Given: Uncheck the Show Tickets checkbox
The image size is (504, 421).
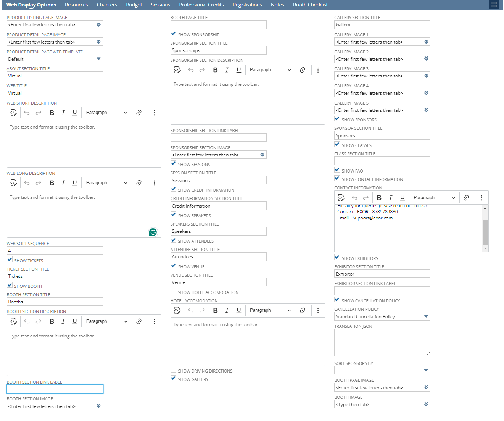Looking at the screenshot, I should click(x=10, y=260).
